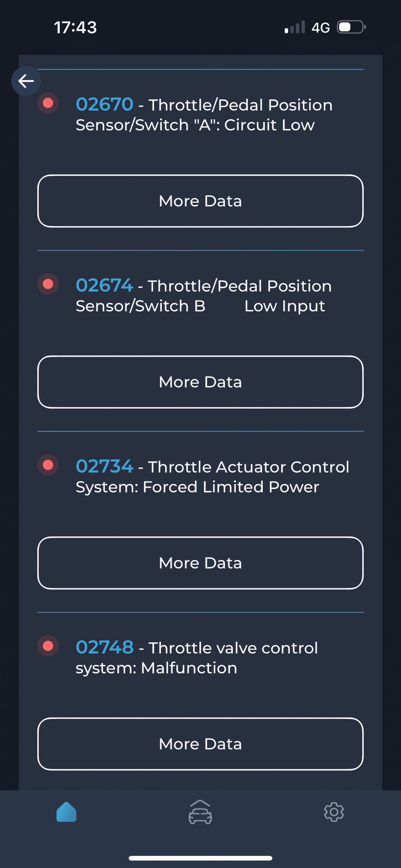Tap red status dot for 02674
Image resolution: width=401 pixels, height=868 pixels.
48,284
